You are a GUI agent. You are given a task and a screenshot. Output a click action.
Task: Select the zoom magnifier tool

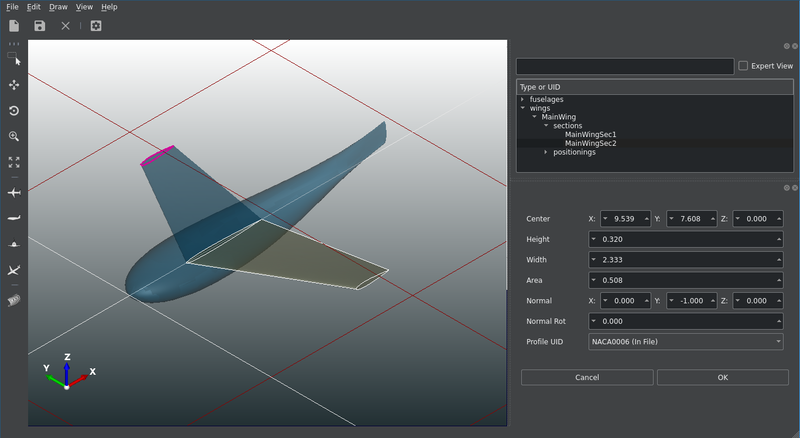(14, 136)
